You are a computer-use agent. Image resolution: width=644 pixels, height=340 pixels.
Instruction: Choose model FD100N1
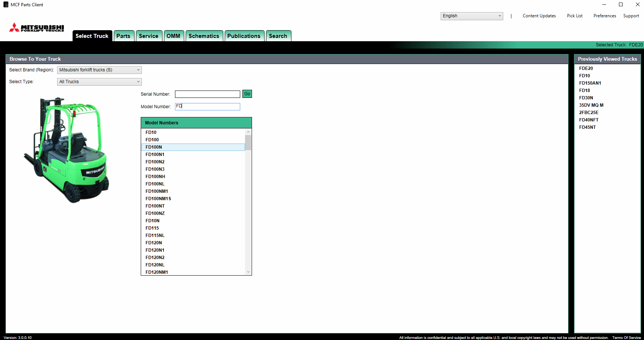pos(193,155)
